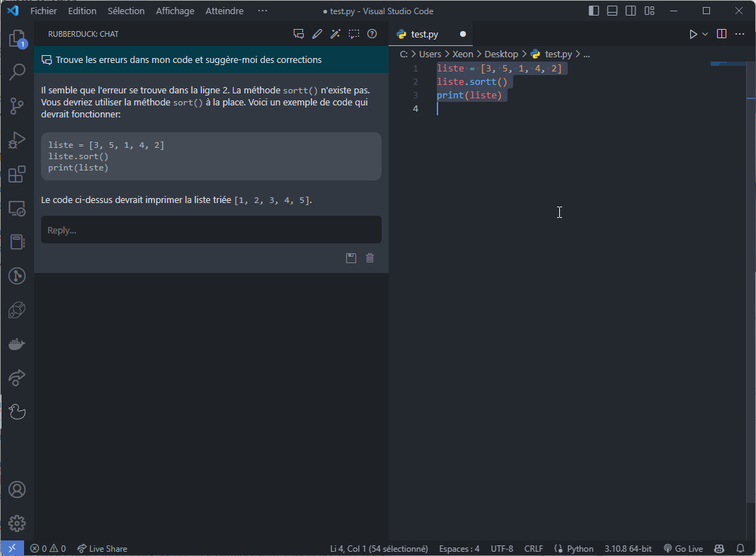Open Rubberduck help question mark icon
This screenshot has width=756, height=556.
(372, 34)
